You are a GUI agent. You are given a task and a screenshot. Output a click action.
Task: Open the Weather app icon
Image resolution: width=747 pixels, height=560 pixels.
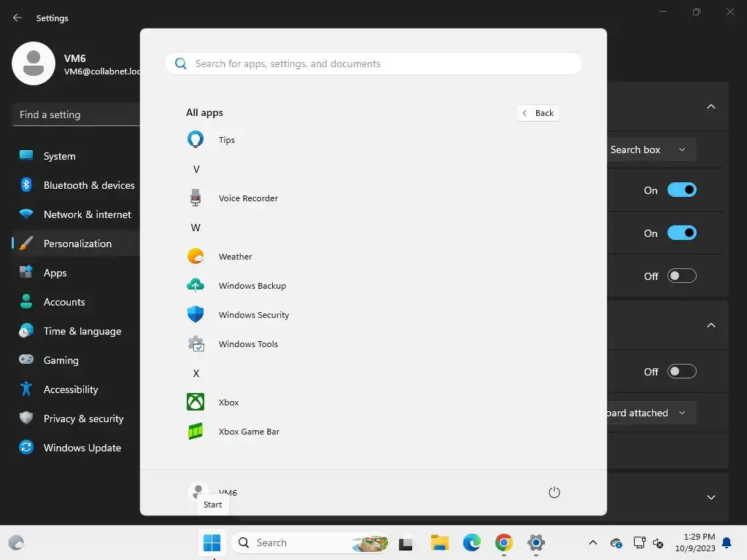click(196, 256)
